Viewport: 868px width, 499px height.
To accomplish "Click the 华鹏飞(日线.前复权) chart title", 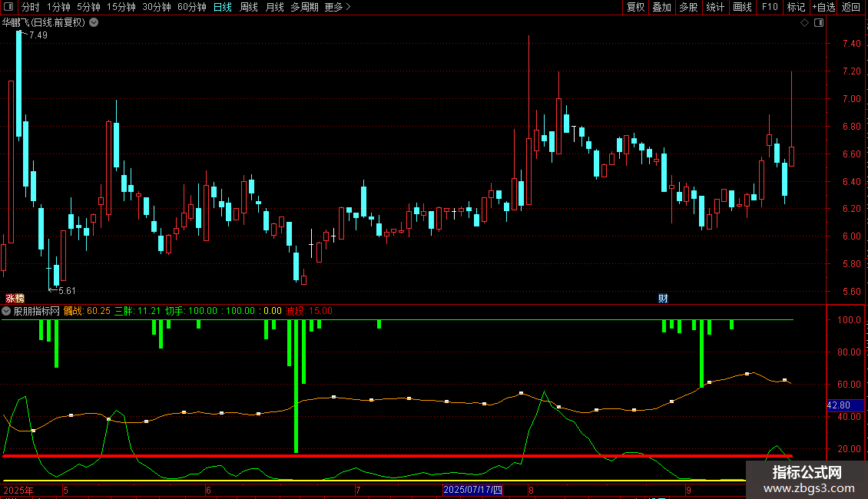I will pyautogui.click(x=44, y=23).
